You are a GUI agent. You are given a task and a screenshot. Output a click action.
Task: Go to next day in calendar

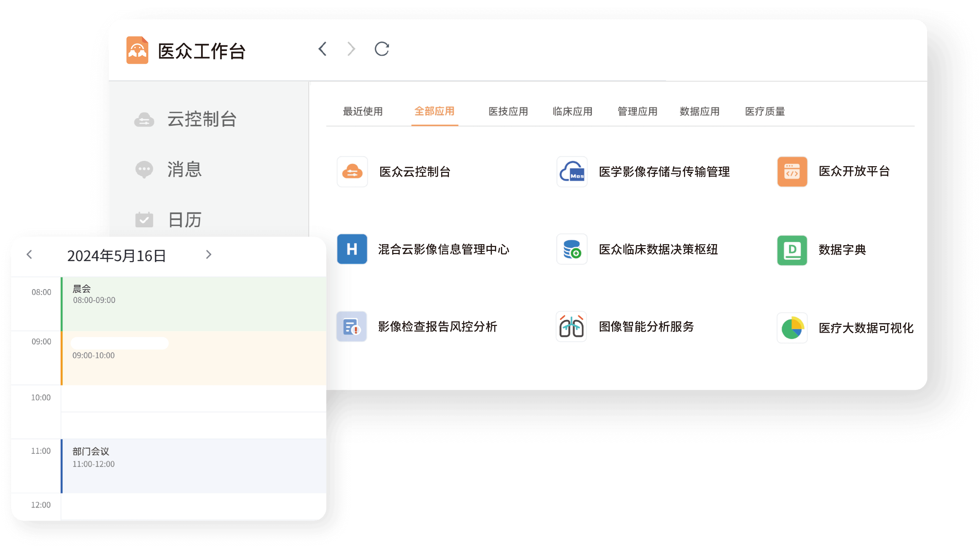coord(209,255)
